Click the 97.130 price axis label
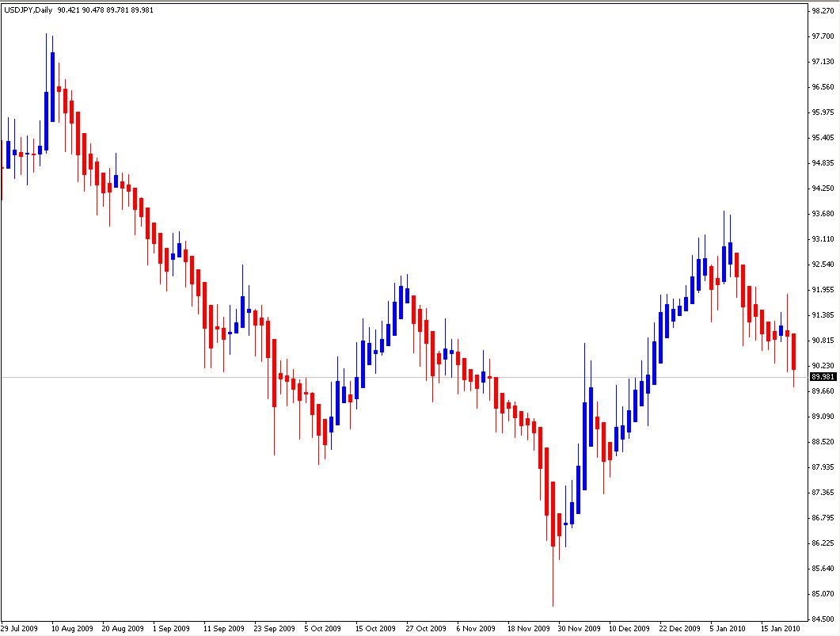Viewport: 840px width, 636px height. click(x=823, y=62)
